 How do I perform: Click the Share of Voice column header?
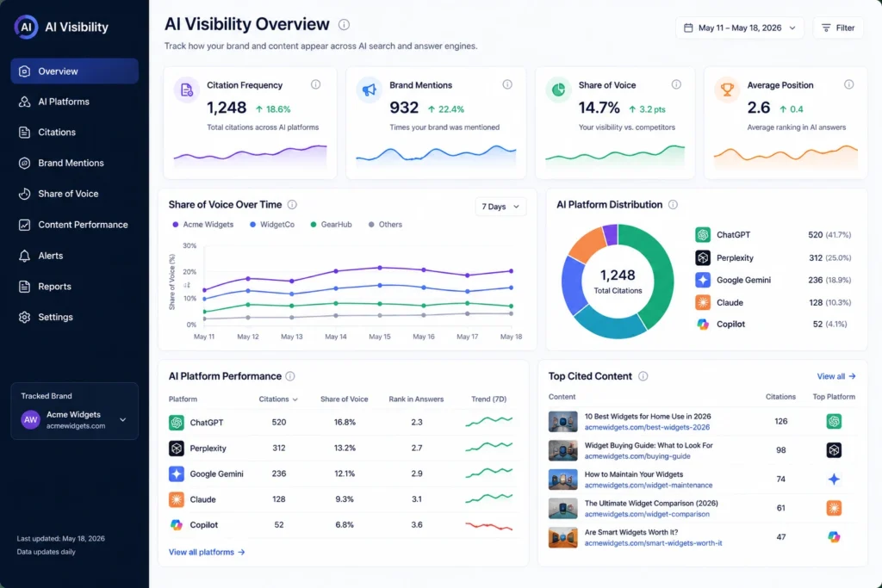(344, 399)
